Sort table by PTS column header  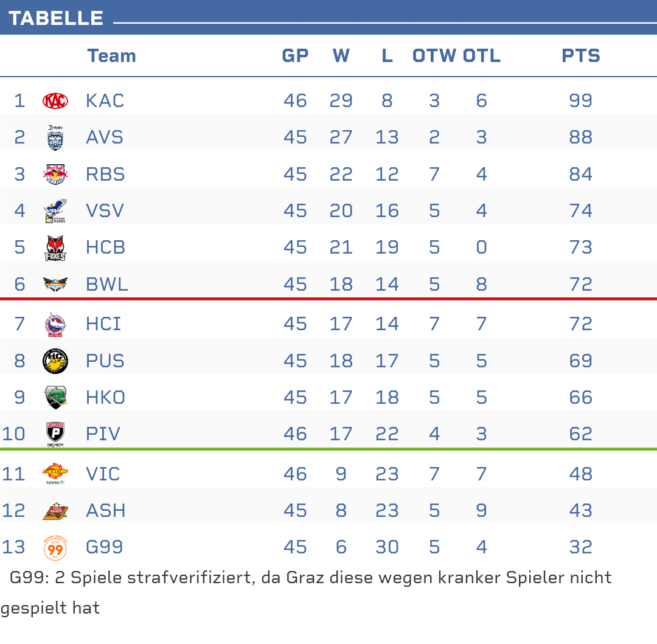click(580, 56)
